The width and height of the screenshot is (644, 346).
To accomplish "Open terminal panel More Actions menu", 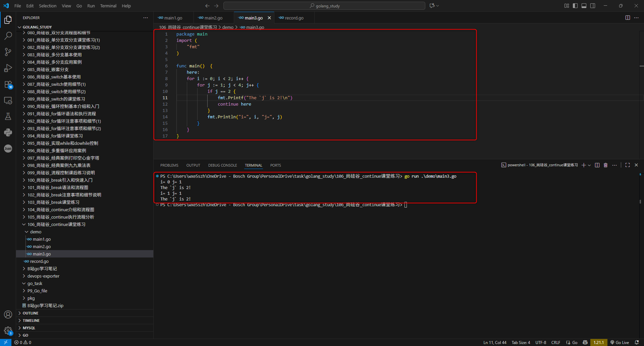I will point(614,165).
